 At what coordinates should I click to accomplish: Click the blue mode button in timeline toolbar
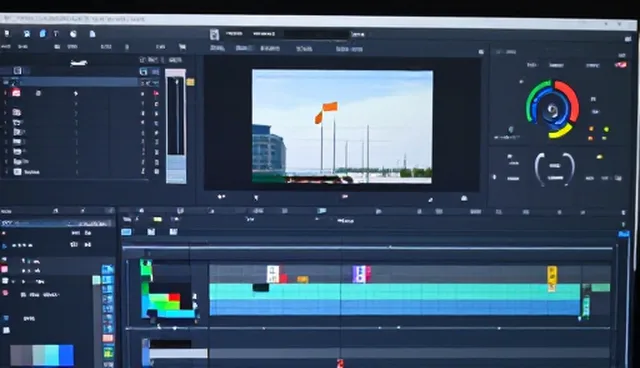pos(127,232)
